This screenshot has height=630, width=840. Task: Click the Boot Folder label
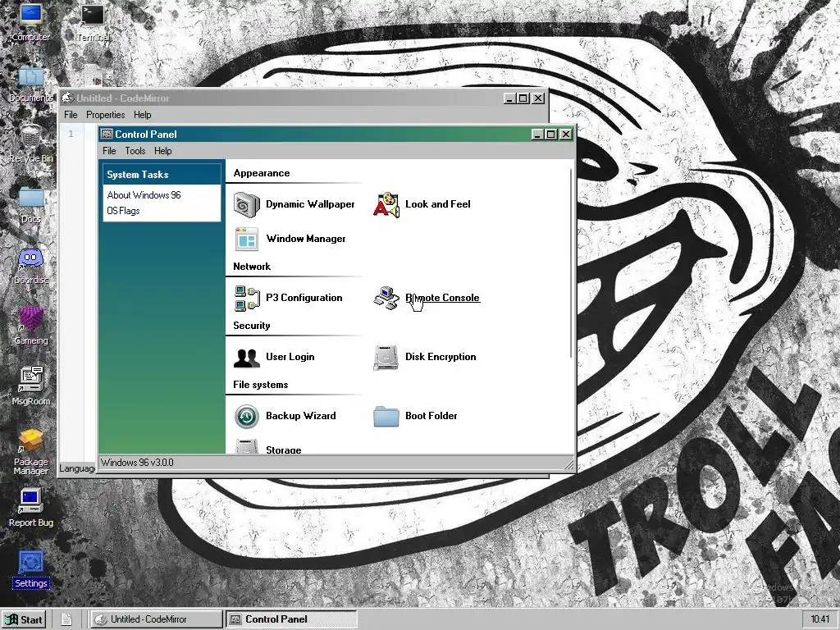click(431, 416)
